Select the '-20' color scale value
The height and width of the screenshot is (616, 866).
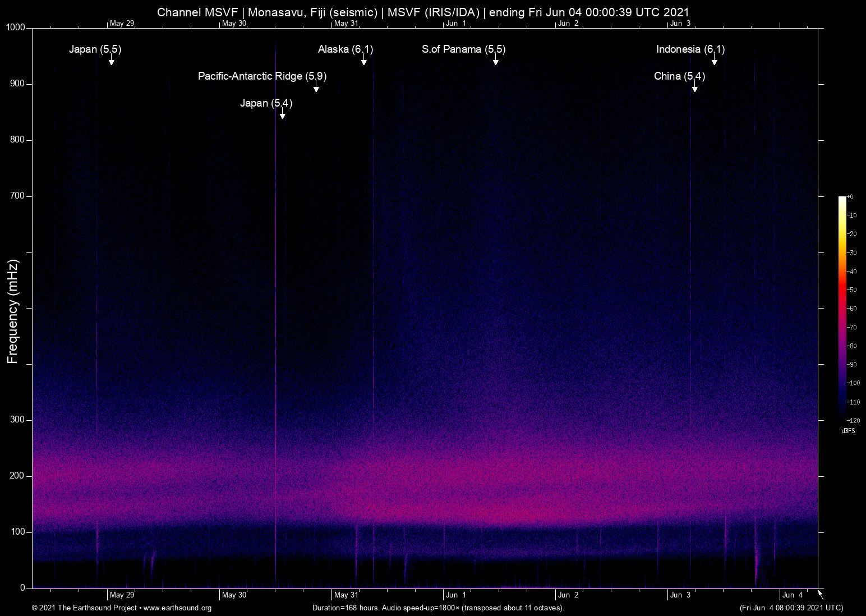tap(852, 234)
